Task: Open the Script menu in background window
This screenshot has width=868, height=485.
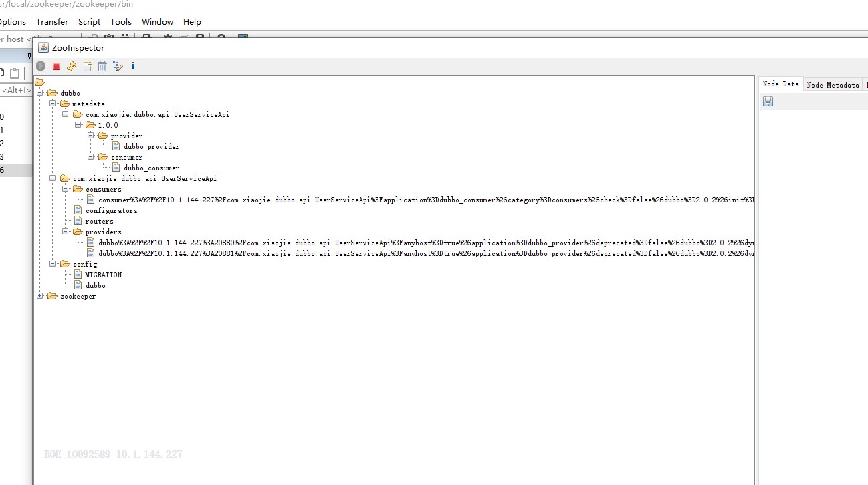Action: point(90,22)
